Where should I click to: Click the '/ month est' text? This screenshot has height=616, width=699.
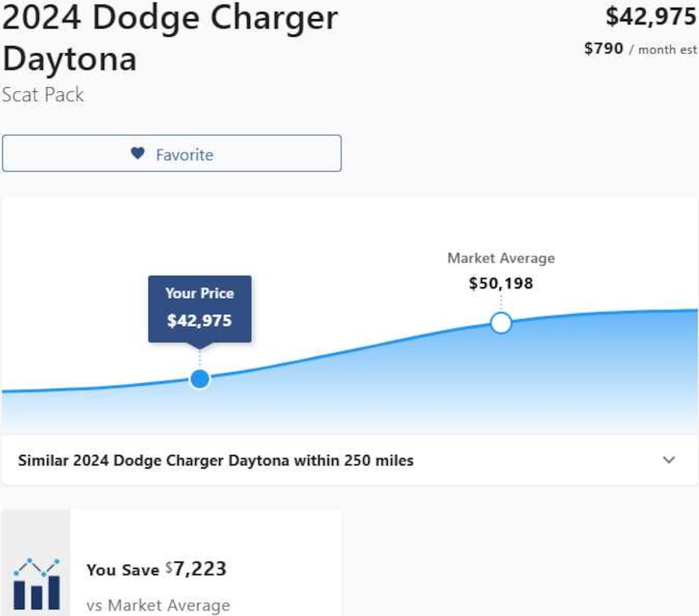[663, 50]
